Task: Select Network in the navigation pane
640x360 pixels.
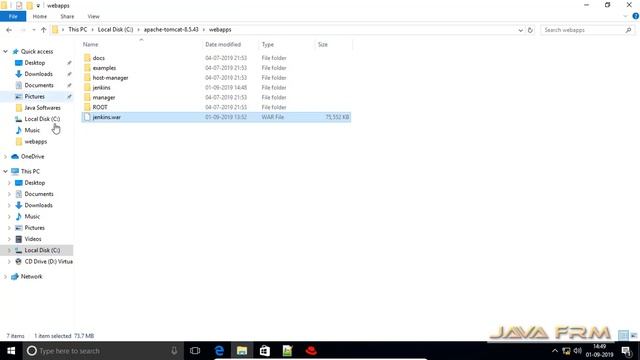Action: (31, 277)
